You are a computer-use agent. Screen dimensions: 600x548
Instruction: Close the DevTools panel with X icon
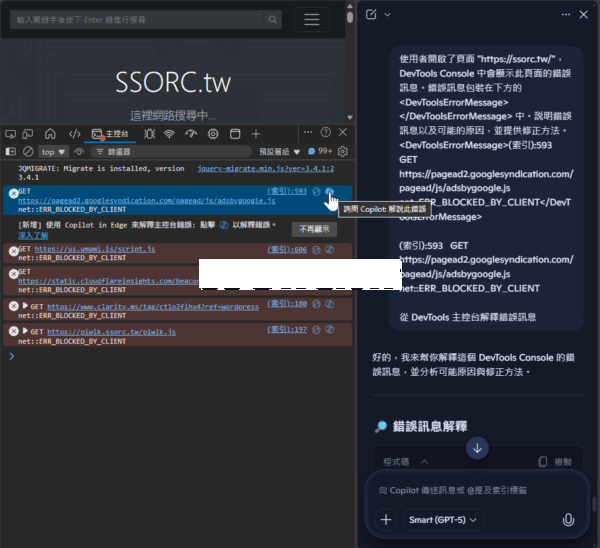point(343,132)
